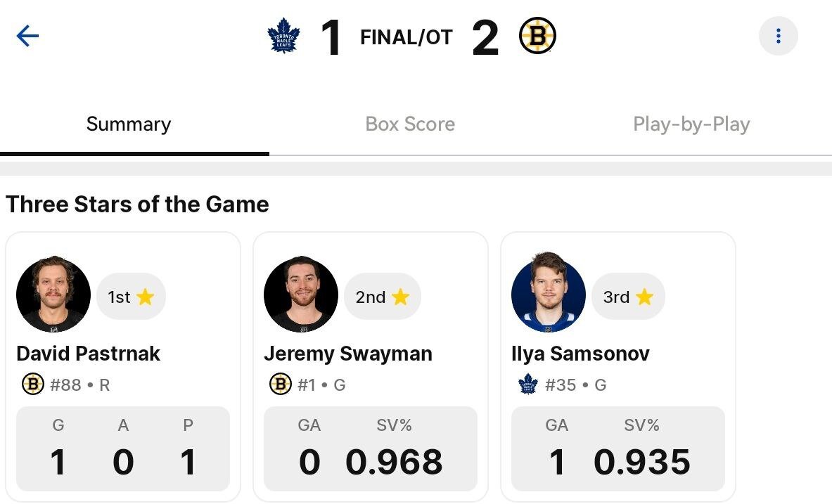Tap the back arrow icon
Viewport: 832px width, 504px height.
click(27, 36)
